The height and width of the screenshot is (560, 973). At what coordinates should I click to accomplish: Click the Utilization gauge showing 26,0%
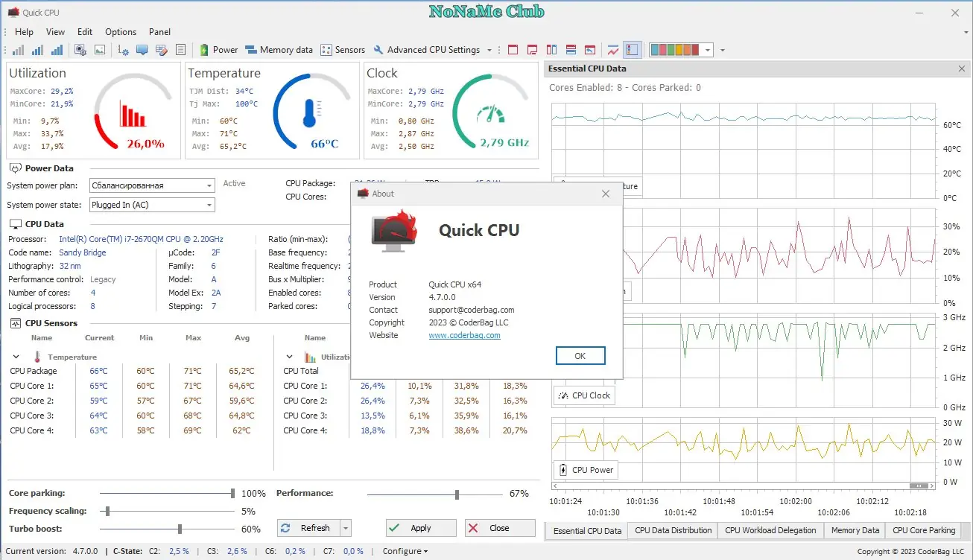tap(133, 112)
